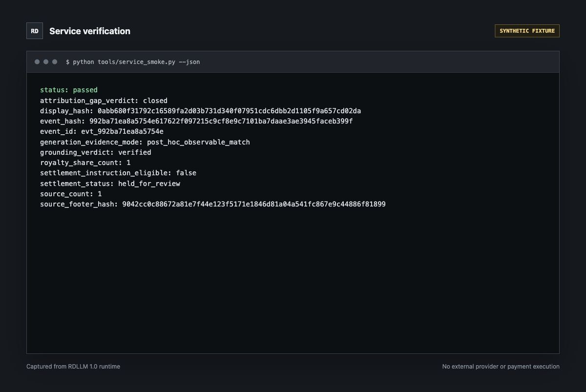Select the attribution_gap_verdict: closed line
586x392 pixels.
click(x=104, y=101)
